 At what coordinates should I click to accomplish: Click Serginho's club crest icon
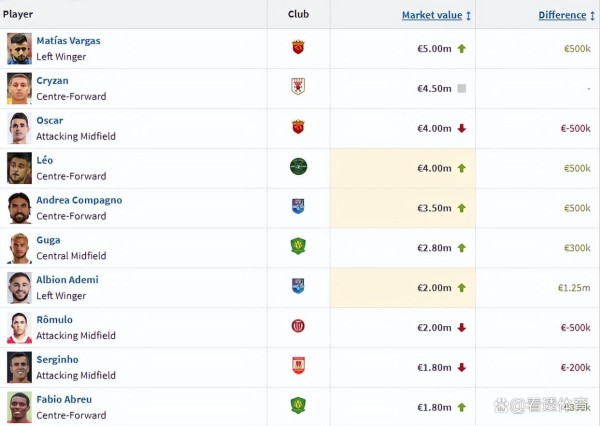point(298,366)
